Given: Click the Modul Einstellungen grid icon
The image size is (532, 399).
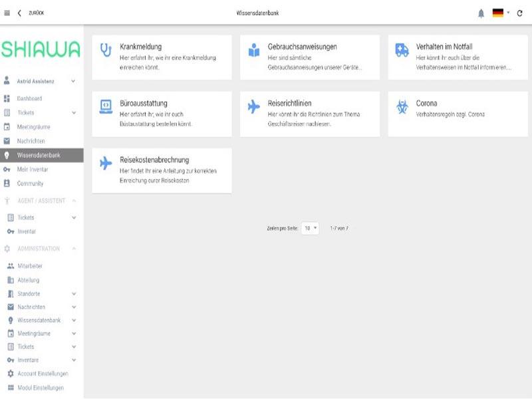Looking at the screenshot, I should click(11, 388).
